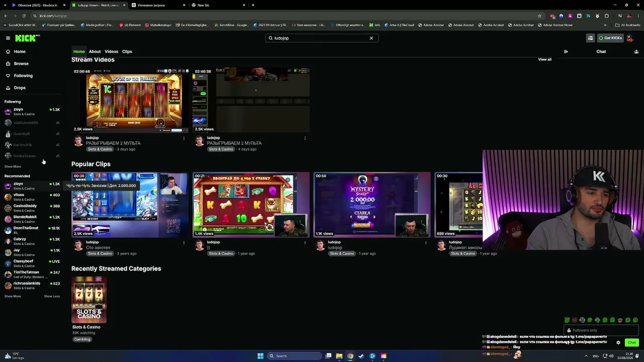Open Following in the left sidebar
644x362 pixels.
[x=23, y=76]
